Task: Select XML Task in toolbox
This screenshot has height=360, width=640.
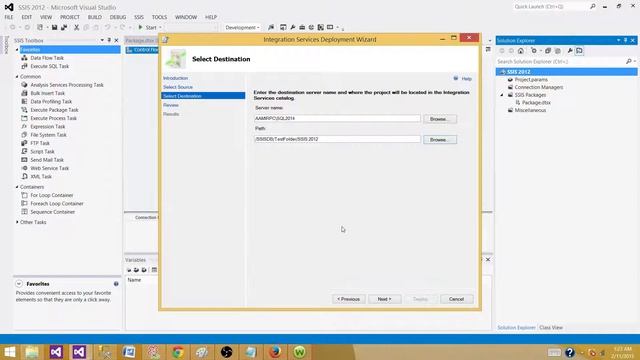Action: [x=41, y=176]
